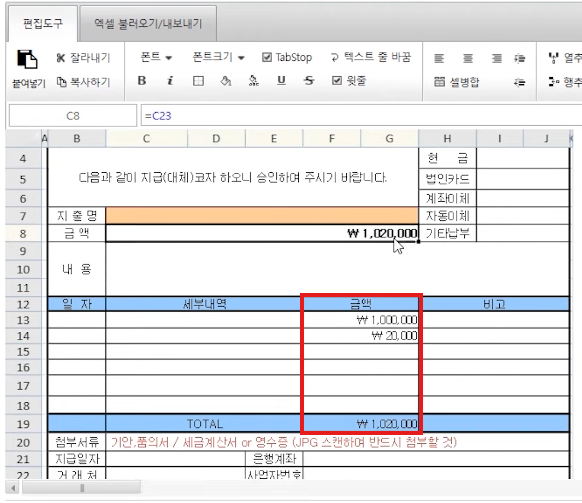Click the TOTAL ₩ 1,020,000 cell in row 19
The image size is (582, 503).
coord(361,424)
